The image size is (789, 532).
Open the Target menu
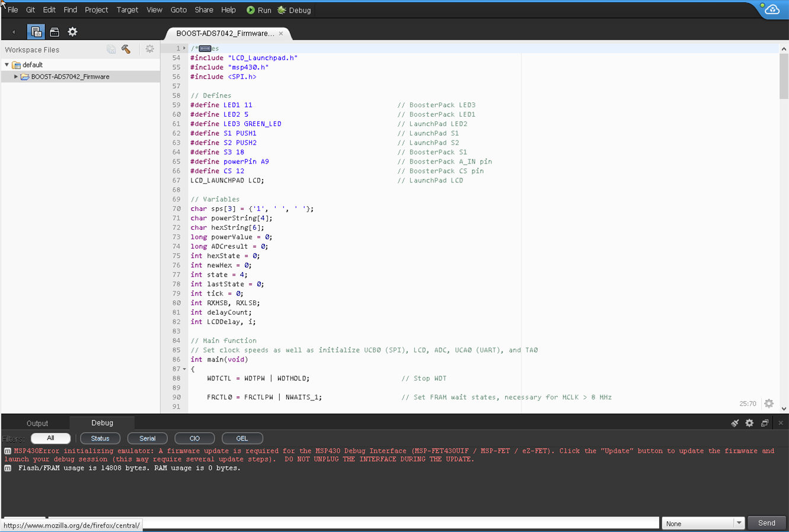[x=127, y=10]
